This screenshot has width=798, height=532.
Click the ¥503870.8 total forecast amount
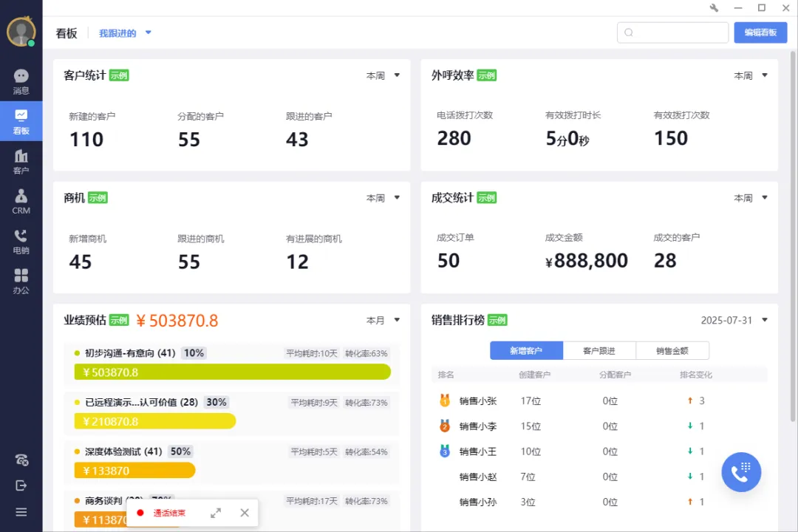(177, 321)
